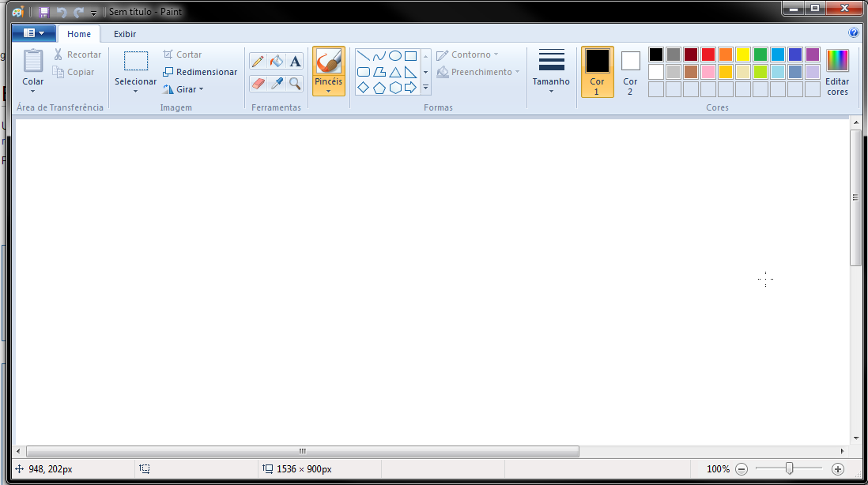Select the Eraser tool
The width and height of the screenshot is (868, 485).
coord(258,84)
